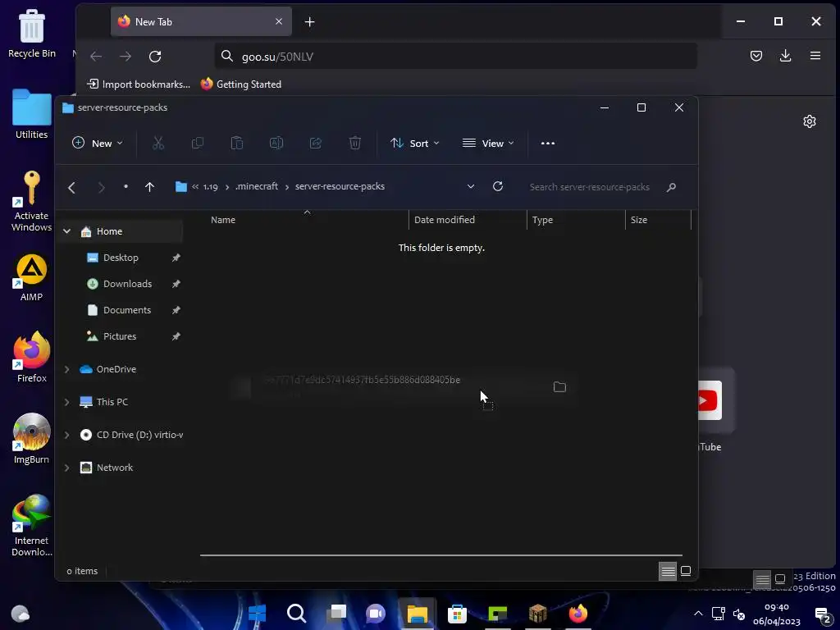The width and height of the screenshot is (840, 630).
Task: Collapse the Home tree node
Action: click(x=67, y=231)
